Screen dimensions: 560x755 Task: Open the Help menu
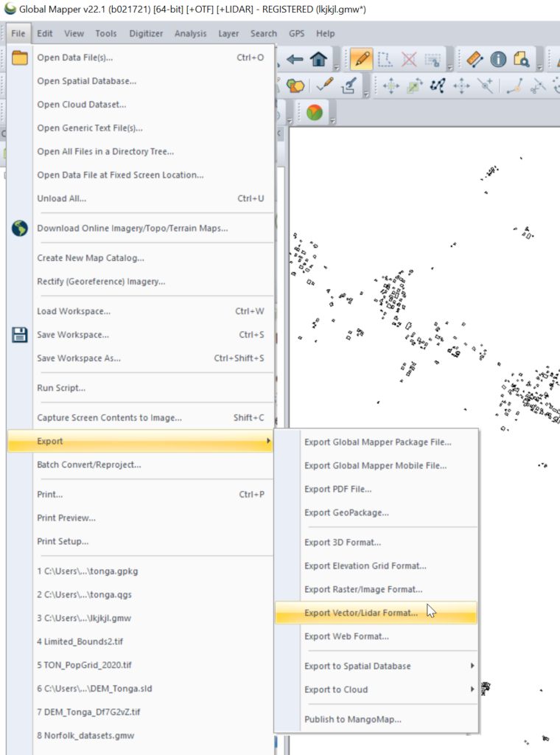[325, 33]
